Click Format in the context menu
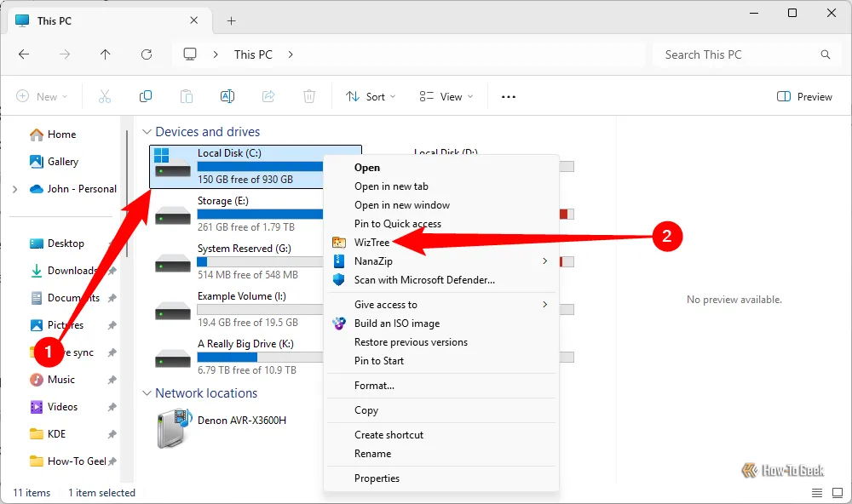The width and height of the screenshot is (852, 504). click(x=372, y=385)
